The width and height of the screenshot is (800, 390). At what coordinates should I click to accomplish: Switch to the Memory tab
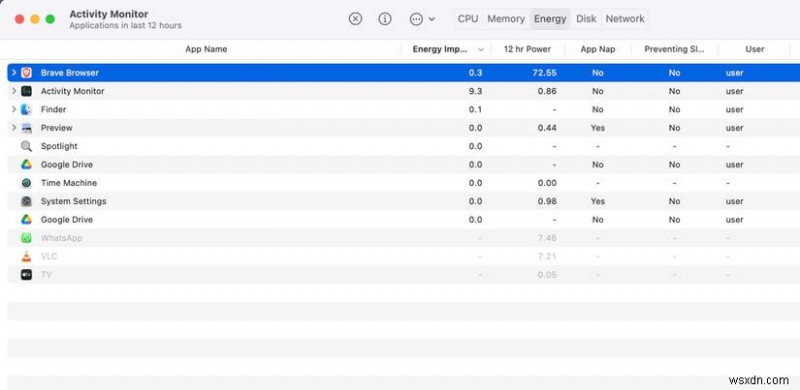click(x=506, y=19)
